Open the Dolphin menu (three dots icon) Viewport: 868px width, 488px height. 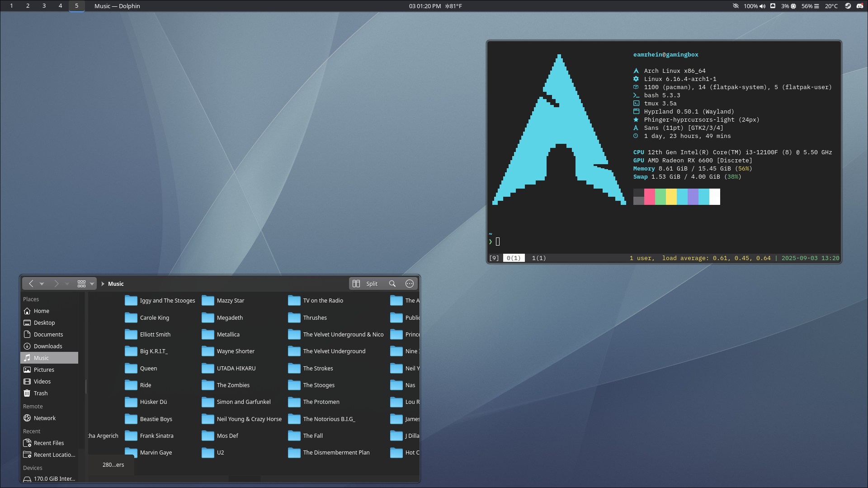click(x=410, y=284)
